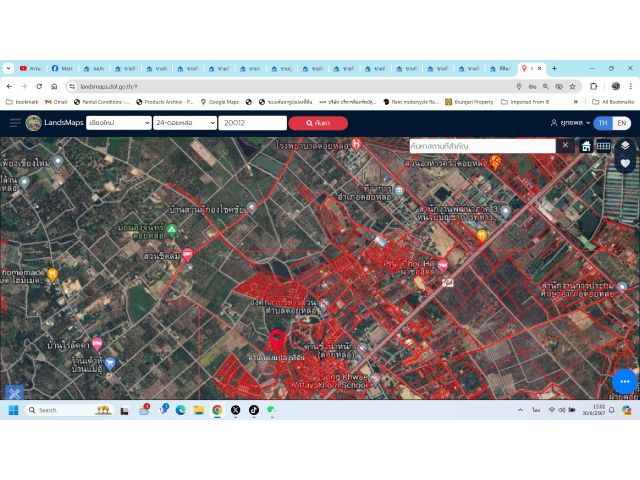640x480 pixels.
Task: Open the Rent motorcycle bookmark
Action: point(411,102)
